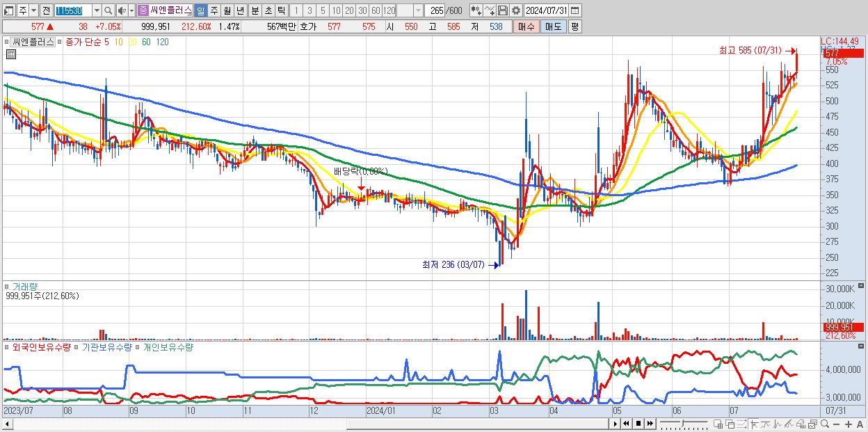Click the split window grid icon
Image resolution: width=868 pixels, height=432 pixels.
[718, 424]
